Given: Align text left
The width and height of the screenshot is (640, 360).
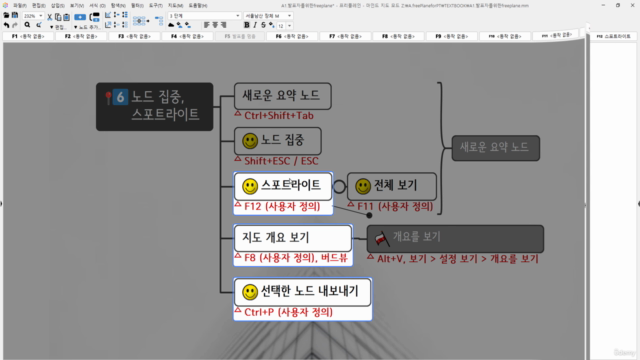Looking at the screenshot, I should 207,25.
